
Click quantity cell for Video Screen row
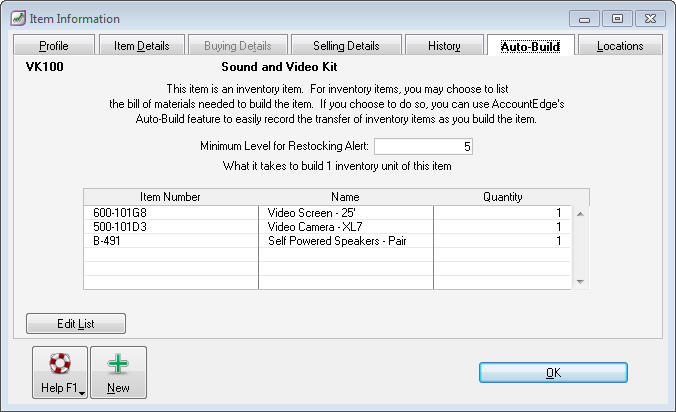503,213
